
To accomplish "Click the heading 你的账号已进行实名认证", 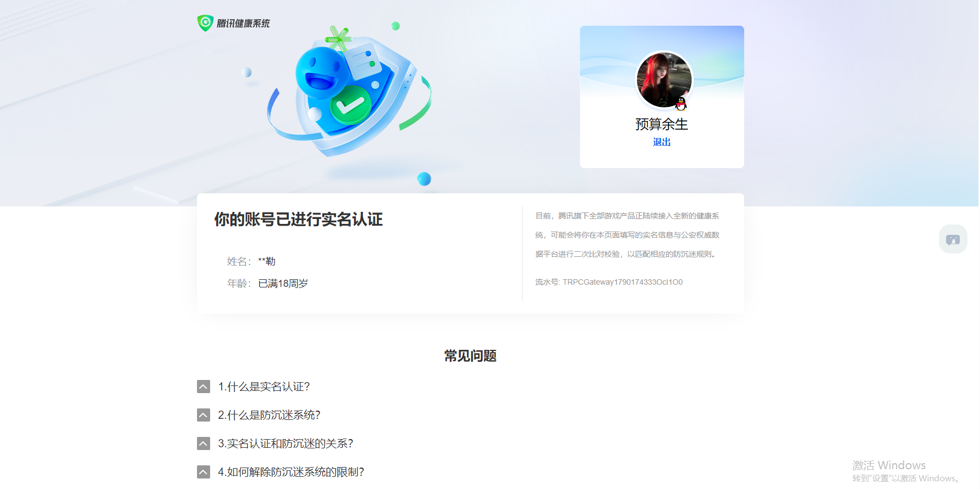I will [x=298, y=220].
